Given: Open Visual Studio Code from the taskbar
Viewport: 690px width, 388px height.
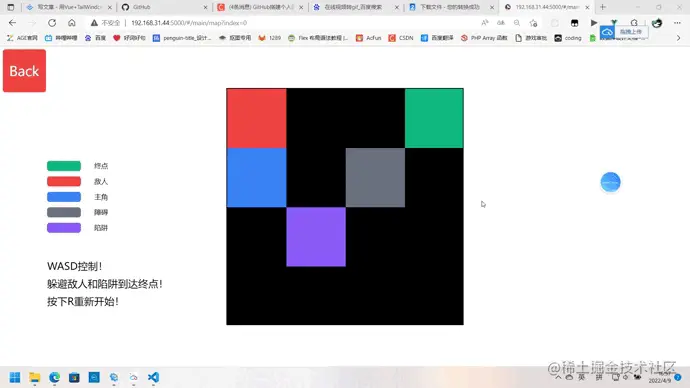Looking at the screenshot, I should (153, 377).
